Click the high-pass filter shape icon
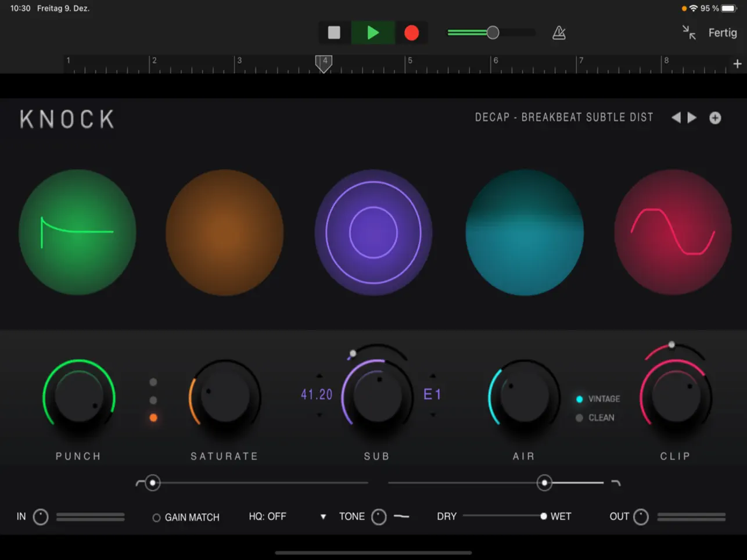Image resolution: width=747 pixels, height=560 pixels. tap(140, 483)
